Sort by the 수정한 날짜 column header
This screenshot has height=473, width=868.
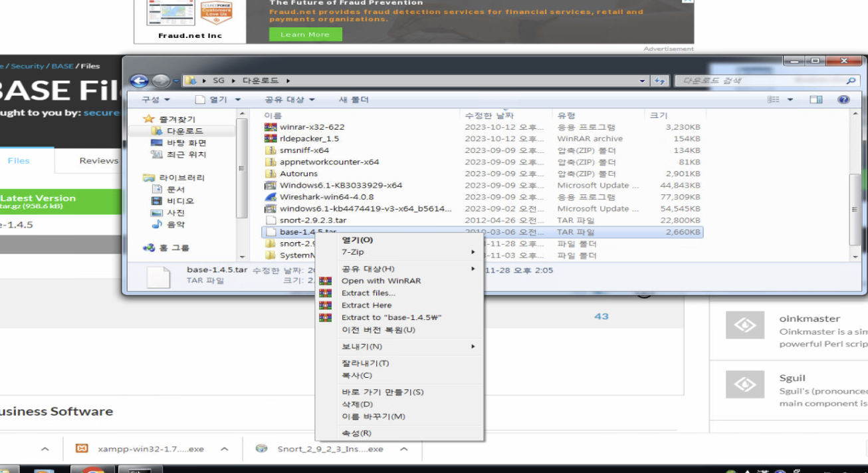coord(489,115)
